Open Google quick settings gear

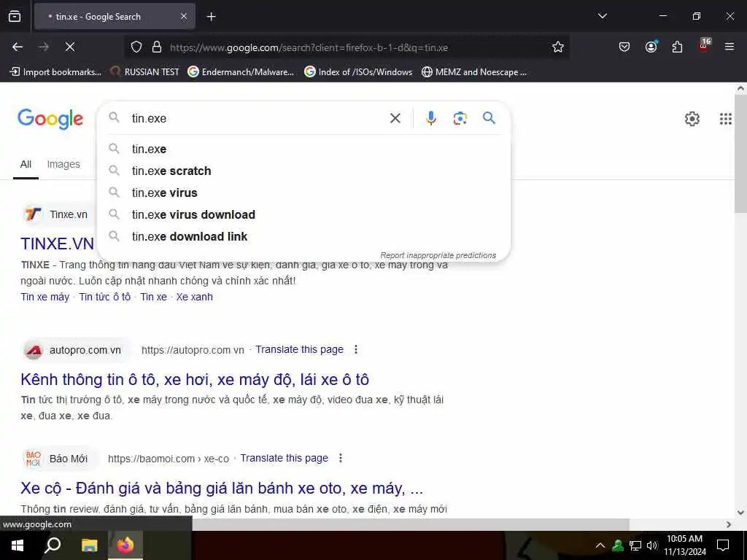[692, 119]
